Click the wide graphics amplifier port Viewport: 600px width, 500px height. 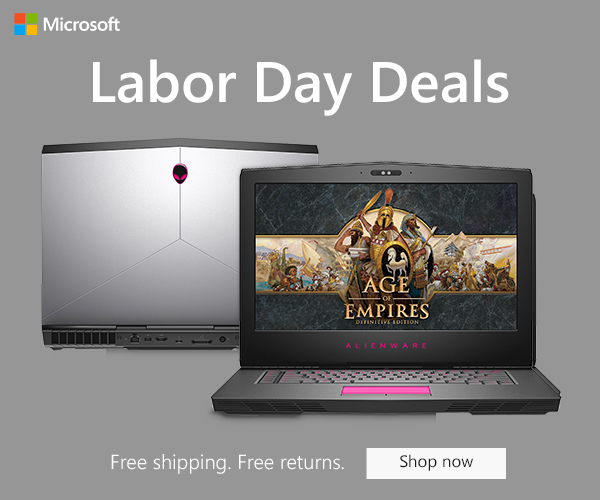click(202, 340)
